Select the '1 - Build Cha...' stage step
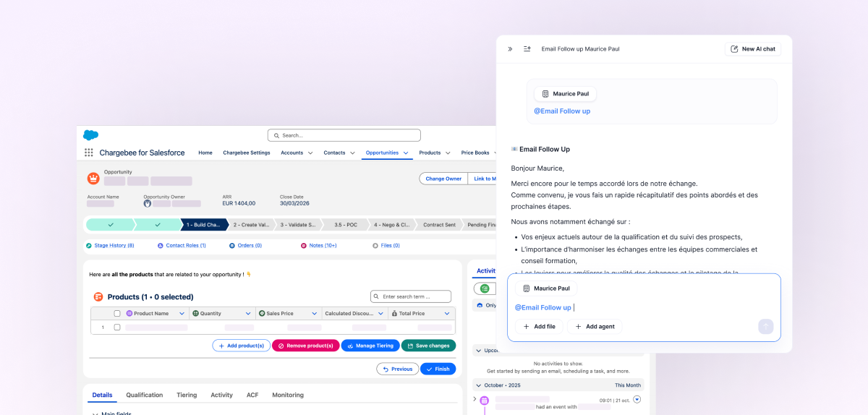 click(x=203, y=225)
